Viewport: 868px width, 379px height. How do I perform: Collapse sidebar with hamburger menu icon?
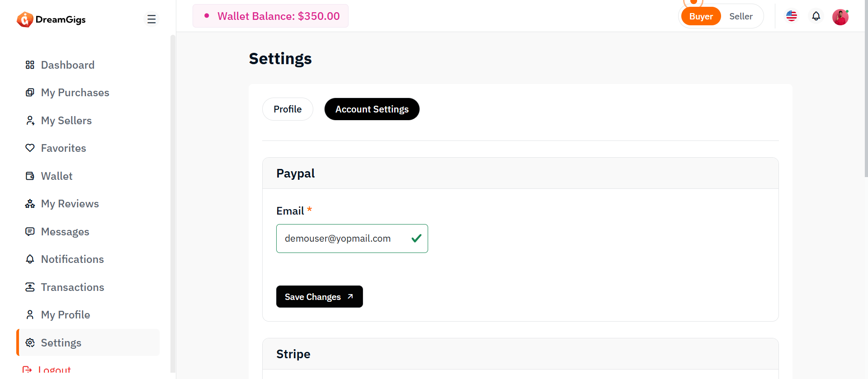click(151, 19)
